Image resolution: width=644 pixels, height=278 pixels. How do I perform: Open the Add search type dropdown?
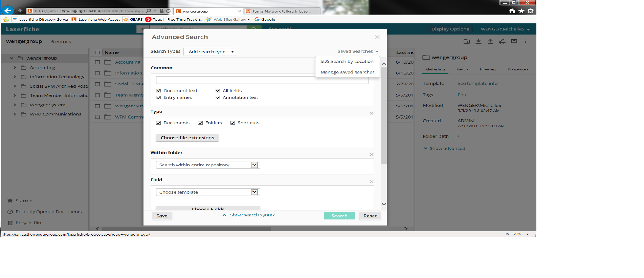[x=210, y=51]
